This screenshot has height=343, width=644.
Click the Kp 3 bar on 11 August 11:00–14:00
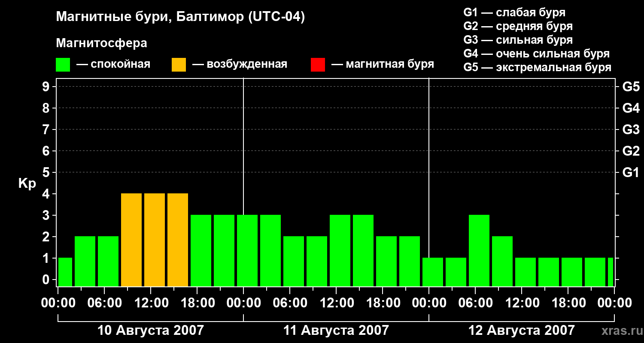pos(340,251)
